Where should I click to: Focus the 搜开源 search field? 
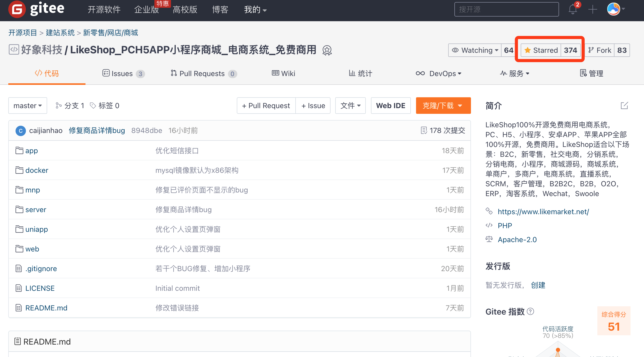pyautogui.click(x=506, y=10)
